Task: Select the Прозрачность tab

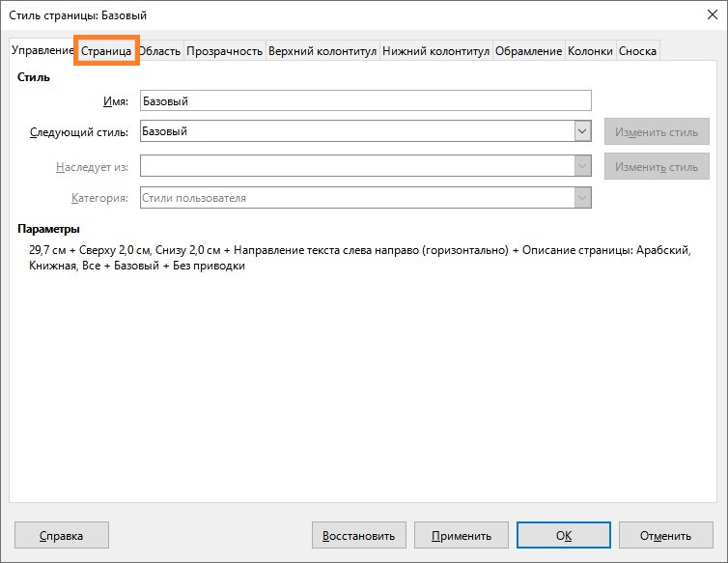Action: point(224,51)
